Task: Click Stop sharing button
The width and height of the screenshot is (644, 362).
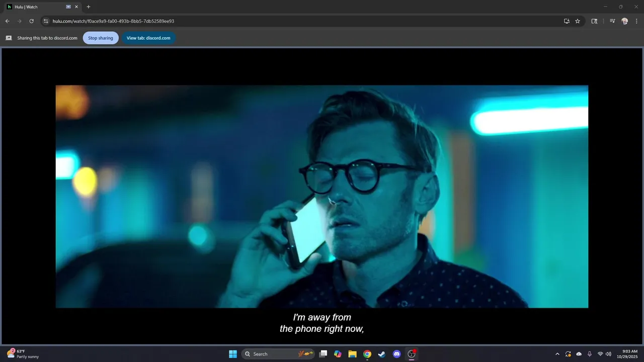Action: 101,38
